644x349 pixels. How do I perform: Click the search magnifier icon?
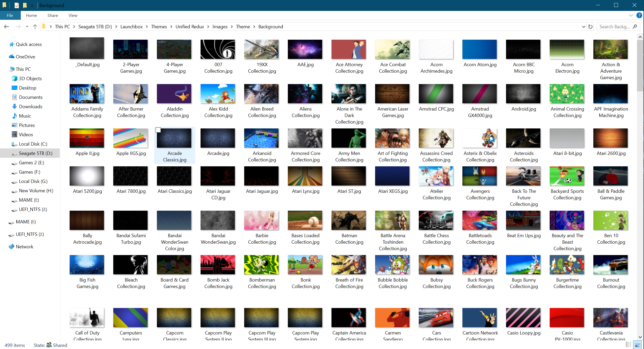click(x=635, y=26)
